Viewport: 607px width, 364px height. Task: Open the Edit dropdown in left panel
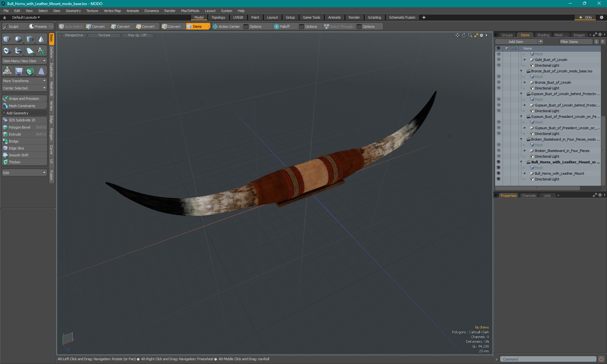[24, 173]
